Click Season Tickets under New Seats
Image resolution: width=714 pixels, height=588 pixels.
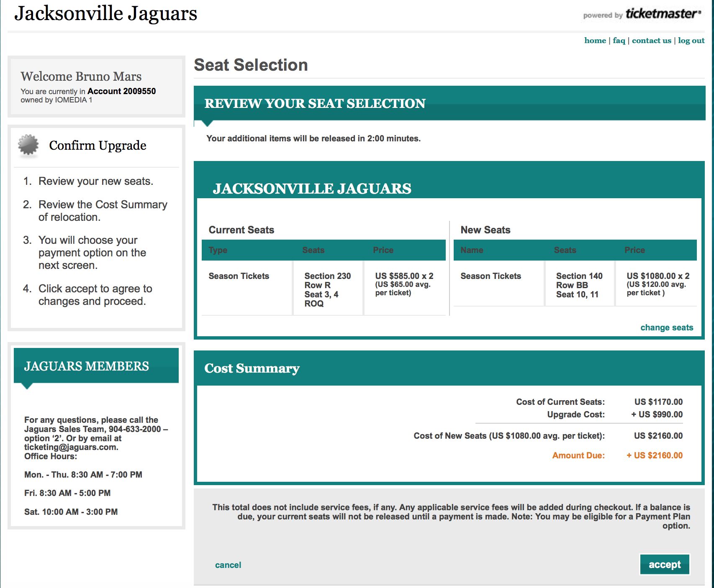point(491,276)
